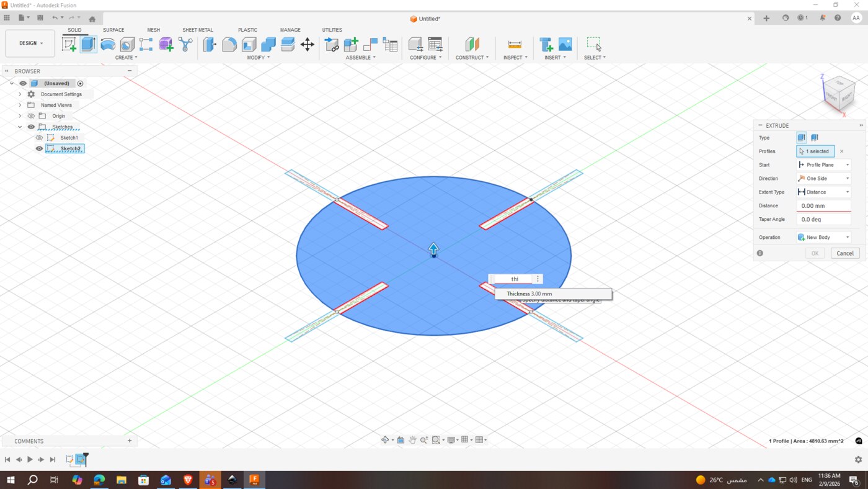
Task: Select the Combine tool icon
Action: [268, 44]
